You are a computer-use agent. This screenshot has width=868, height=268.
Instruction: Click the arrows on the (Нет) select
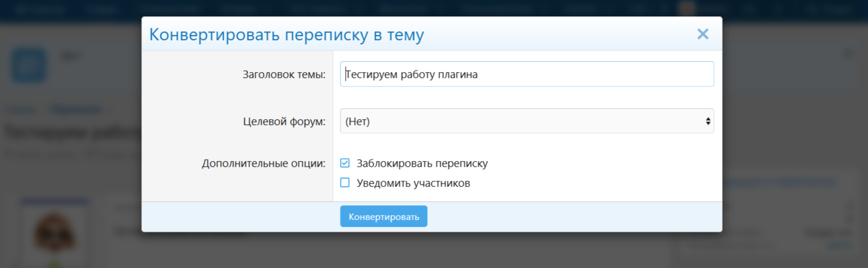click(708, 121)
